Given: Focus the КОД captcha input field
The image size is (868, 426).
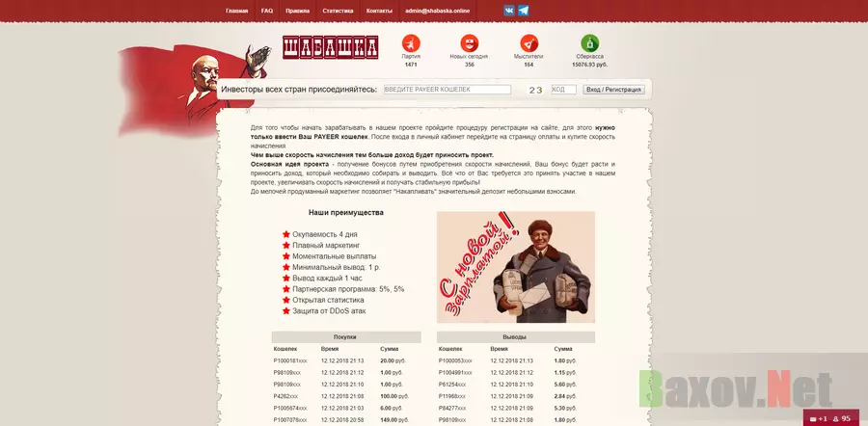Looking at the screenshot, I should pos(564,90).
